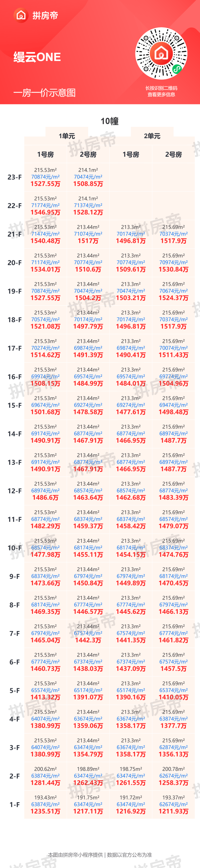Click the 23-F floor row label
The height and width of the screenshot is (868, 200).
point(14,177)
